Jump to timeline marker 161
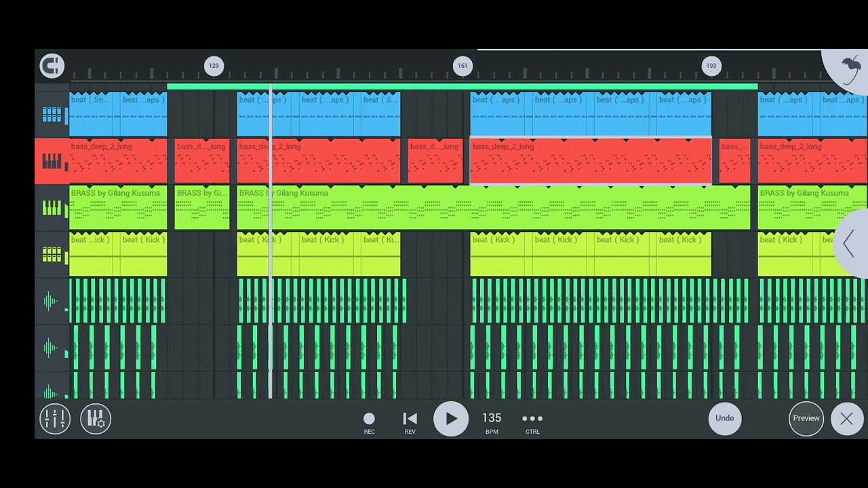 pyautogui.click(x=462, y=66)
